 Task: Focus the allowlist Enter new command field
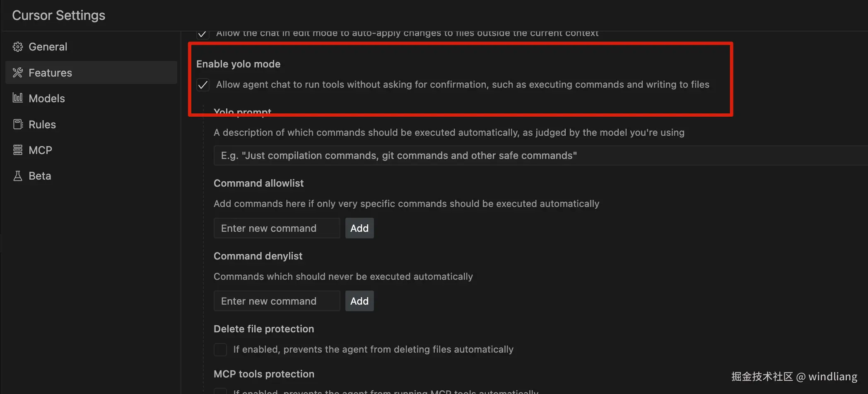277,228
